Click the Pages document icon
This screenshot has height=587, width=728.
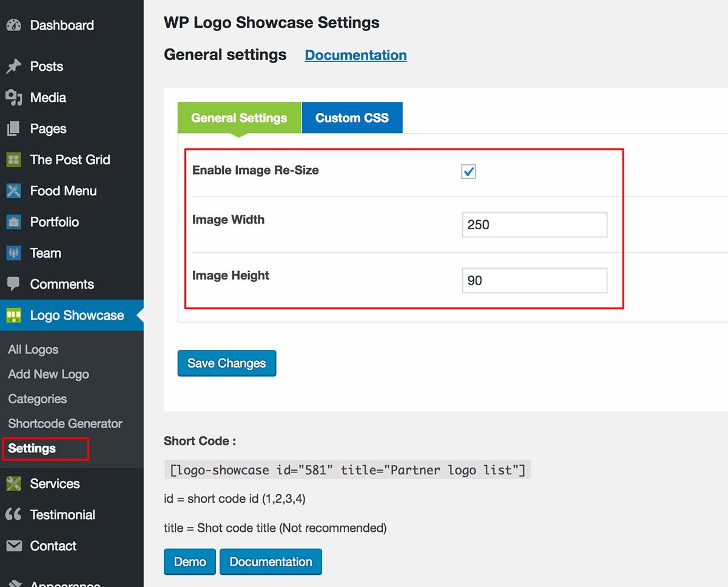pos(13,129)
